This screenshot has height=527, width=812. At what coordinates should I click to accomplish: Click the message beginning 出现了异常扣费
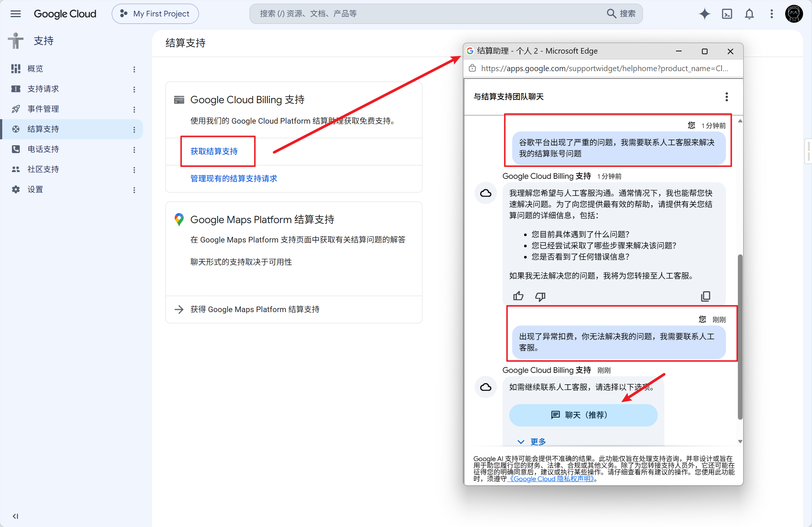619,342
